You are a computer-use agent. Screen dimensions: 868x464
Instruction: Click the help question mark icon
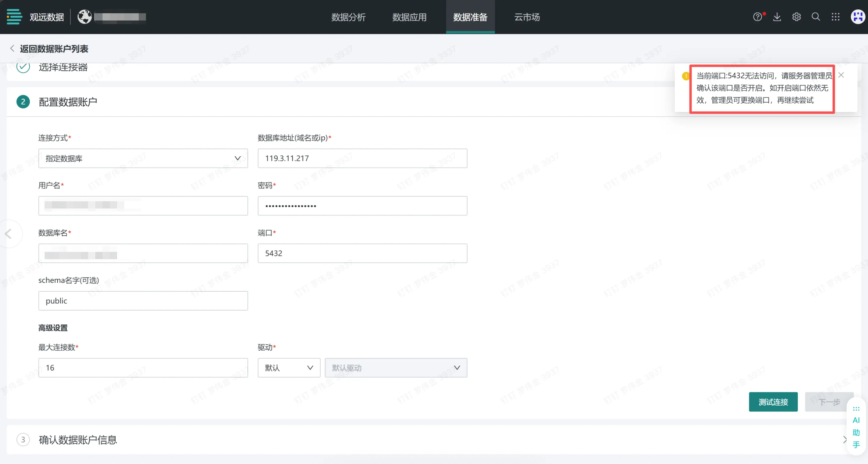point(757,17)
